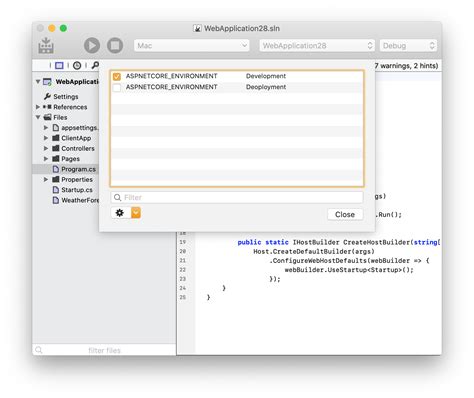Click the Properties folder icon
This screenshot has height=398, width=474.
pyautogui.click(x=56, y=179)
